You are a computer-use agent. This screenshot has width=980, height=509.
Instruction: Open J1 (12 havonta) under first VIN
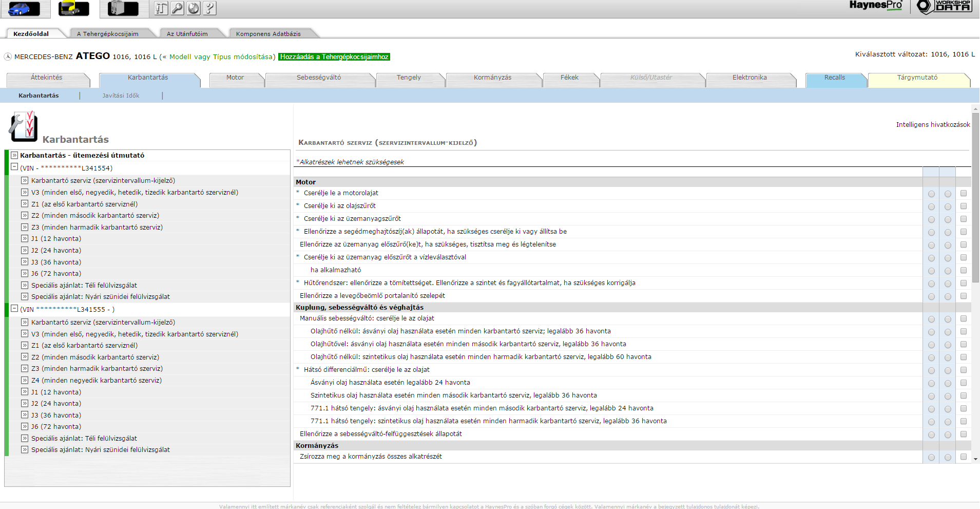[56, 239]
